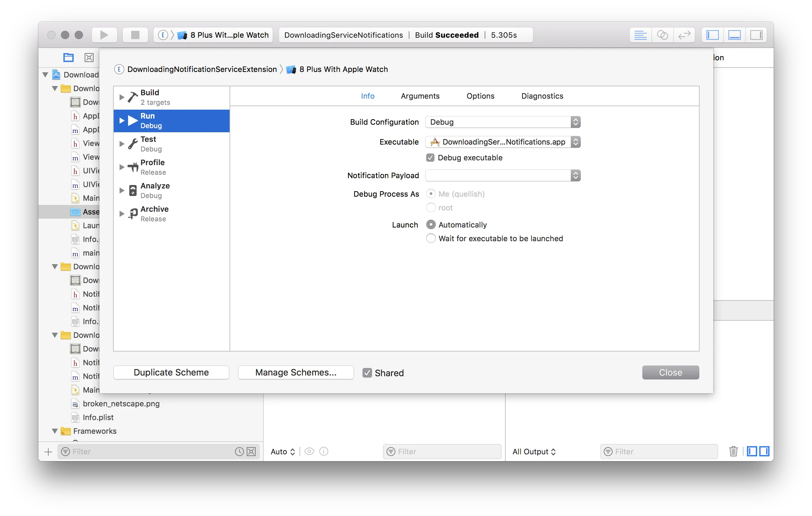The height and width of the screenshot is (516, 812).
Task: Show the version editor
Action: [x=684, y=35]
